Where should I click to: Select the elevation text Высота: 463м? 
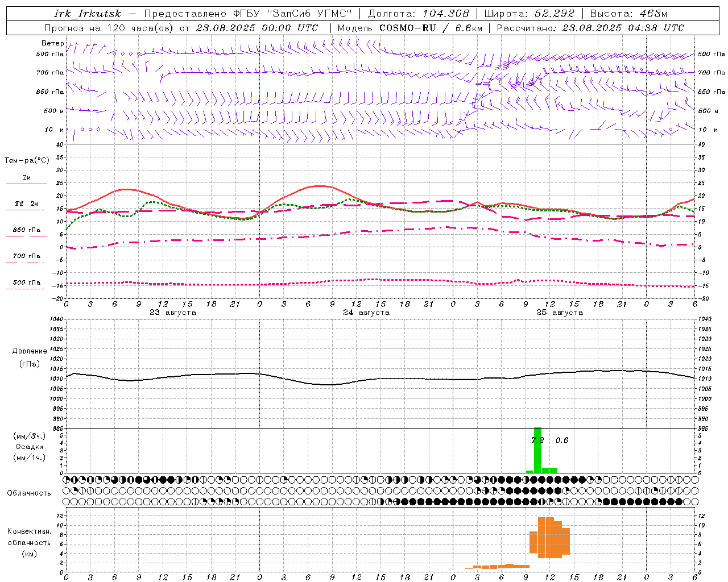coord(628,14)
